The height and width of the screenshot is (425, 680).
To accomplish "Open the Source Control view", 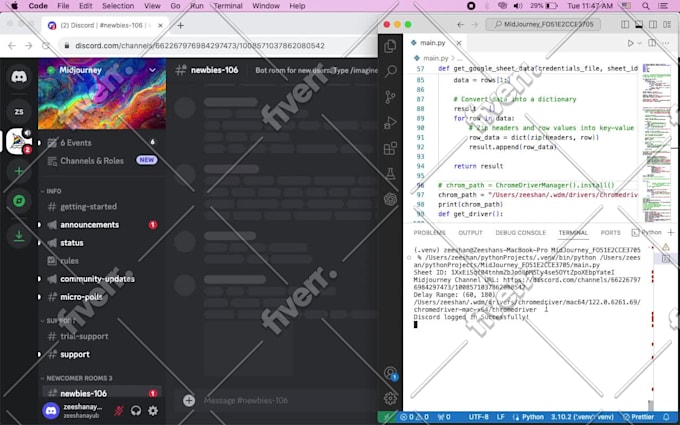I will coord(390,97).
